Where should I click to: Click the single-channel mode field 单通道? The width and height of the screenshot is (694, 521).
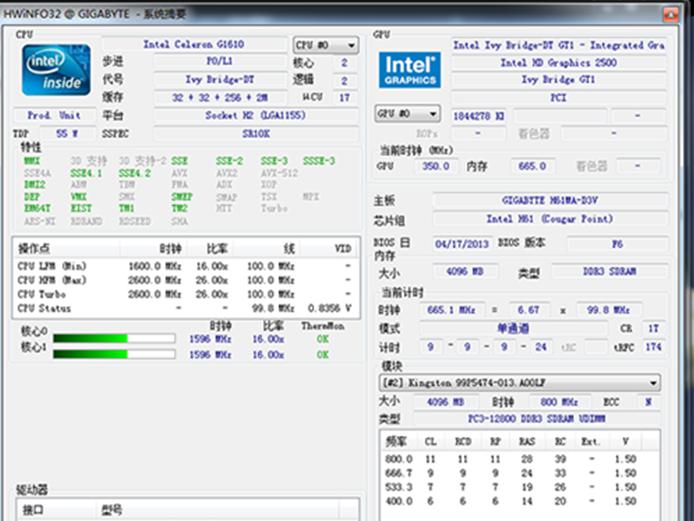coord(513,328)
